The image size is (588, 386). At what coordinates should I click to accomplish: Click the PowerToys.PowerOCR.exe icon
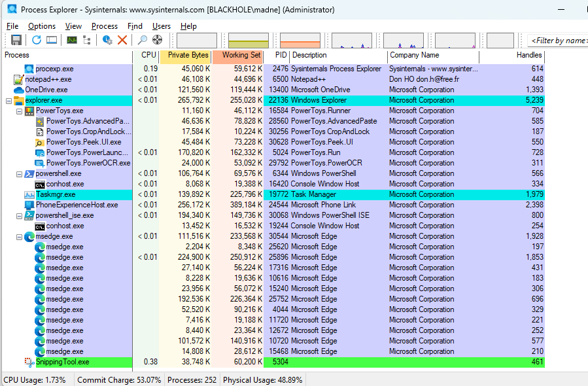click(40, 164)
